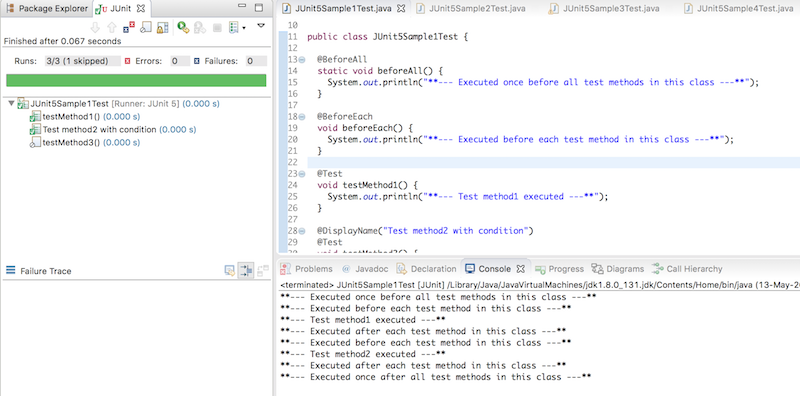Switch to the Package Explorer tab

[x=47, y=9]
